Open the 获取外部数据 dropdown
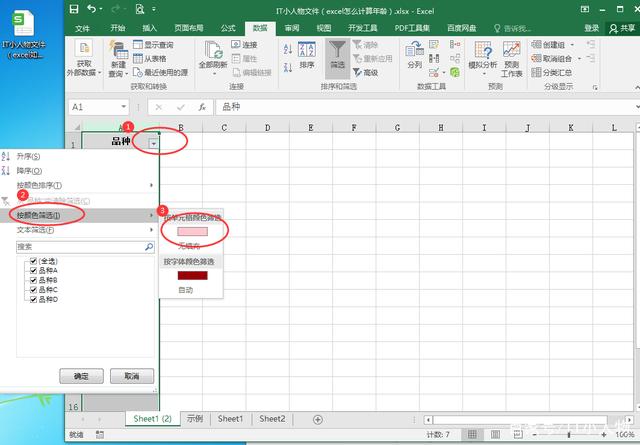640x445 pixels. coord(84,59)
